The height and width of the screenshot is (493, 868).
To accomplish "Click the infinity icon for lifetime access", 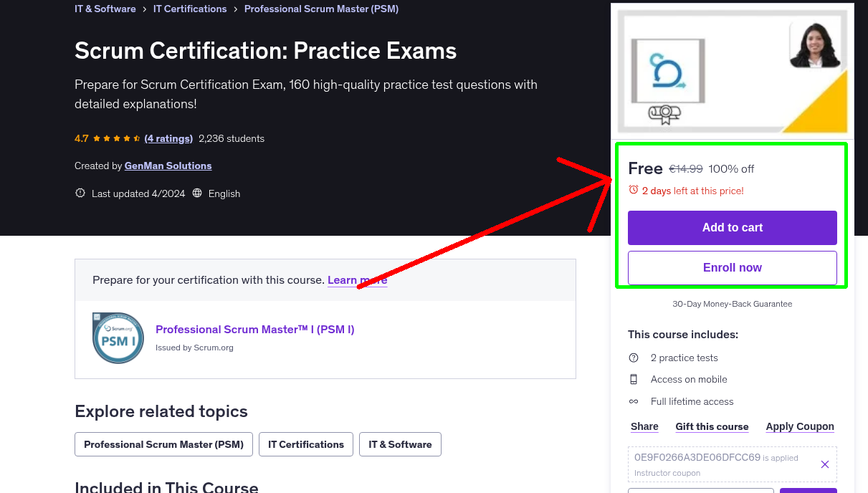I will tap(634, 401).
